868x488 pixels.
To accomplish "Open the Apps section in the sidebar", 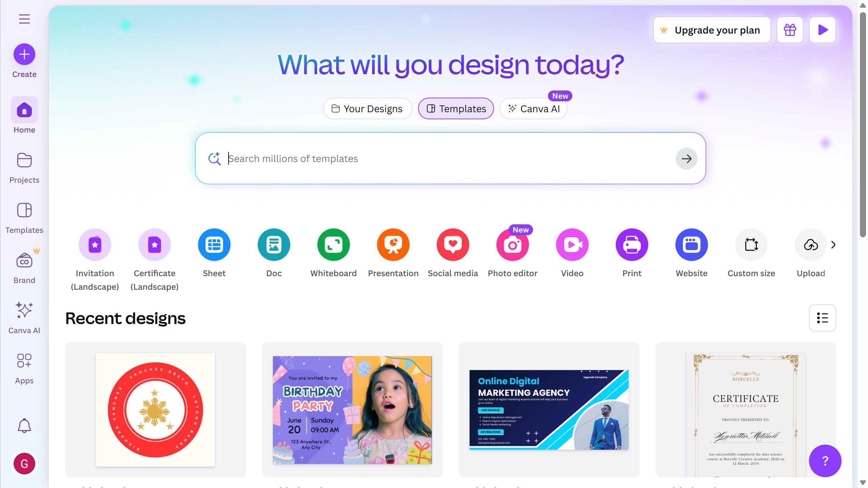I will 24,368.
